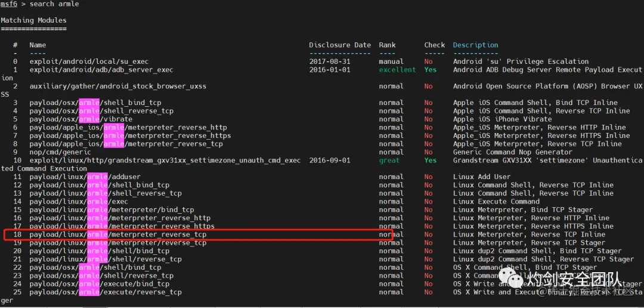Click 'Yes' check in grandstream row
Viewport: 644px width, 308px height.
pyautogui.click(x=431, y=160)
